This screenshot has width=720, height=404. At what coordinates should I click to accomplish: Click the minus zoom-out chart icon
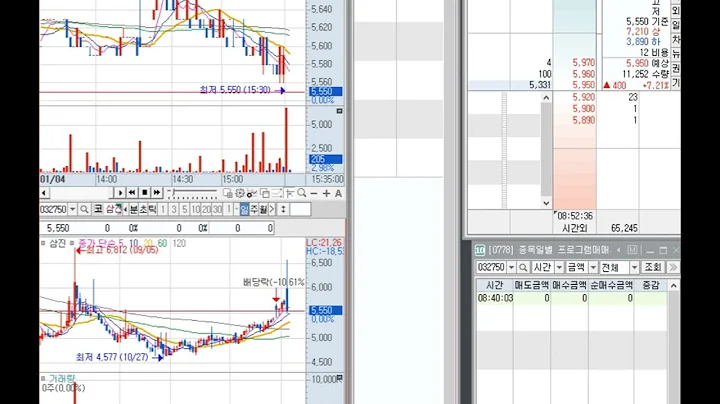point(314,194)
